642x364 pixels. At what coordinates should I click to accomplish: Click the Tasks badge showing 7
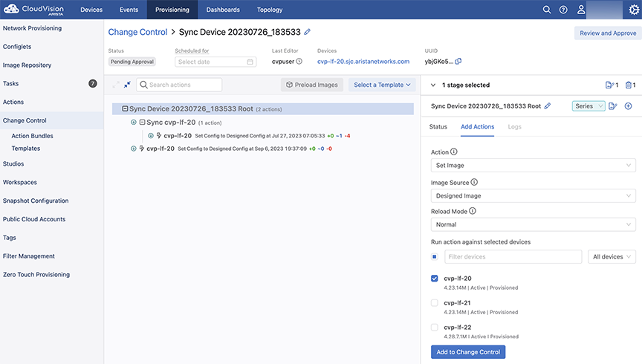(x=93, y=83)
